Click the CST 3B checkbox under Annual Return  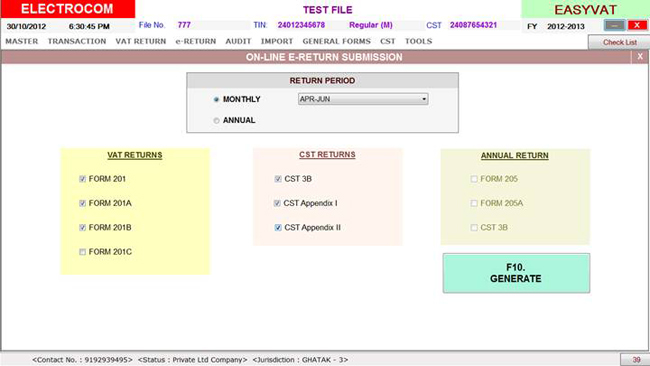pyautogui.click(x=474, y=228)
